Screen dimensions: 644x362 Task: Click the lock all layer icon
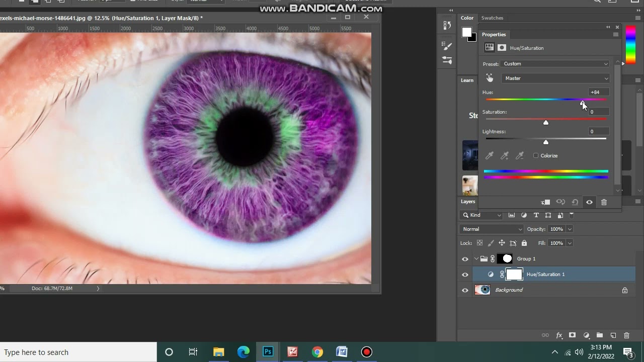pos(524,243)
